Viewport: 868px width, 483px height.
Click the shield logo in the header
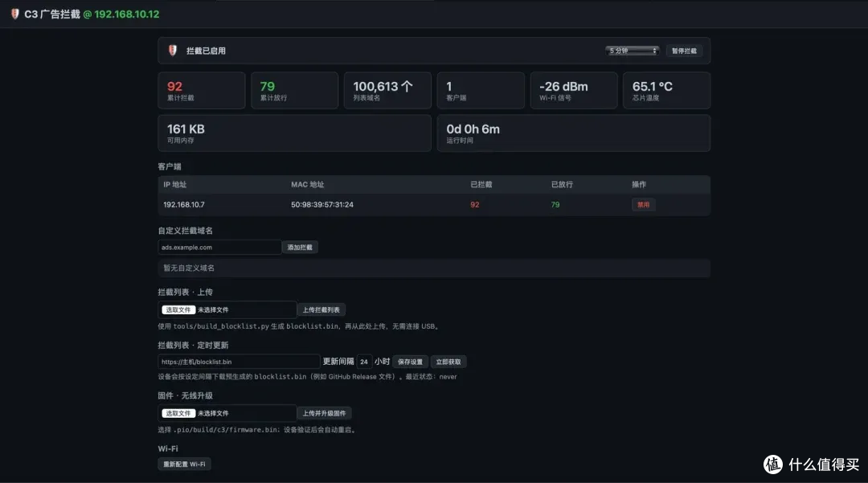pos(15,14)
